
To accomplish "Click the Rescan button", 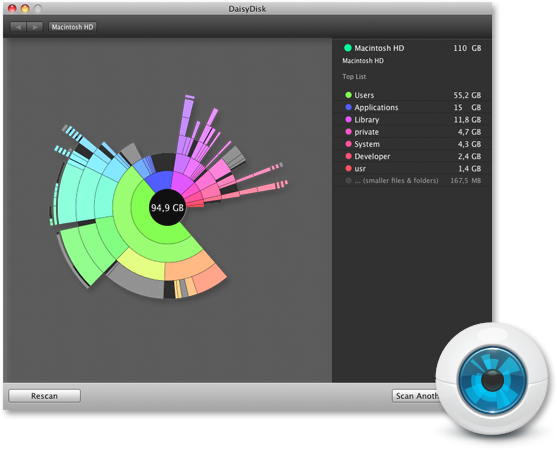I will coord(44,396).
